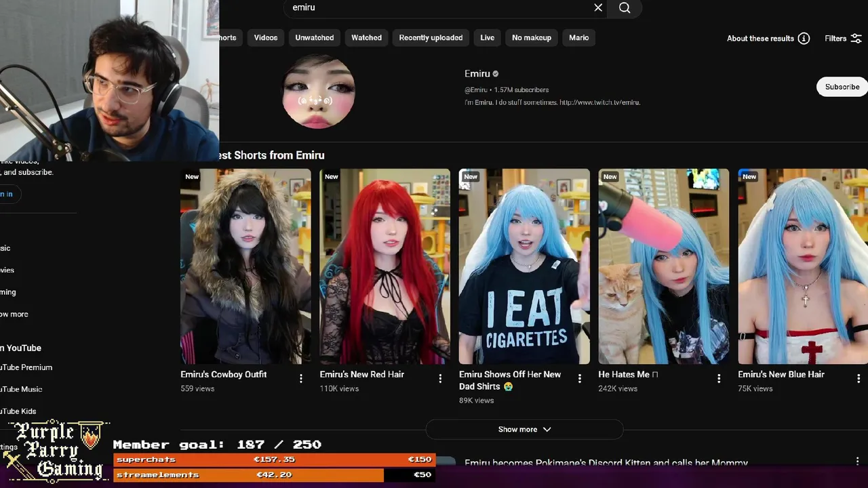The width and height of the screenshot is (868, 488).
Task: Click Emiru's verified checkmark badge
Action: pyautogui.click(x=496, y=74)
